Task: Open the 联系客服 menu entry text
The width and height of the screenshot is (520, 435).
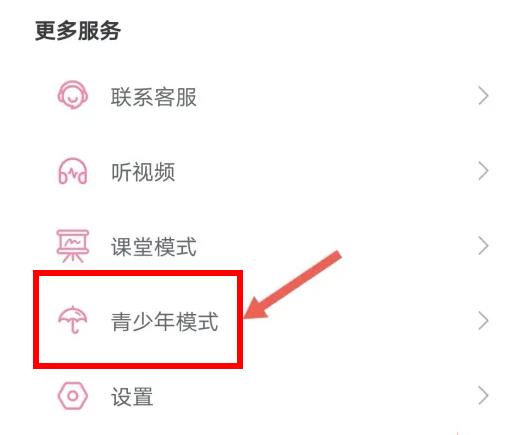Action: (x=154, y=97)
